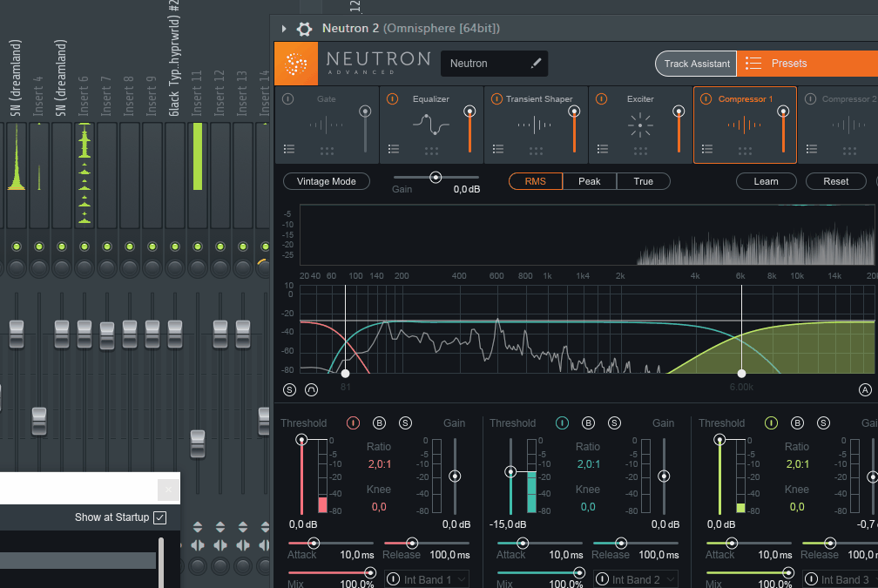Select the Insert 11 mixer track

point(197,93)
